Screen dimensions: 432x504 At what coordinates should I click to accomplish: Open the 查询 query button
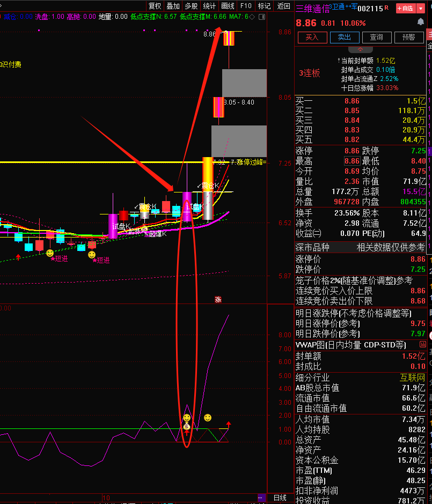pos(377,38)
